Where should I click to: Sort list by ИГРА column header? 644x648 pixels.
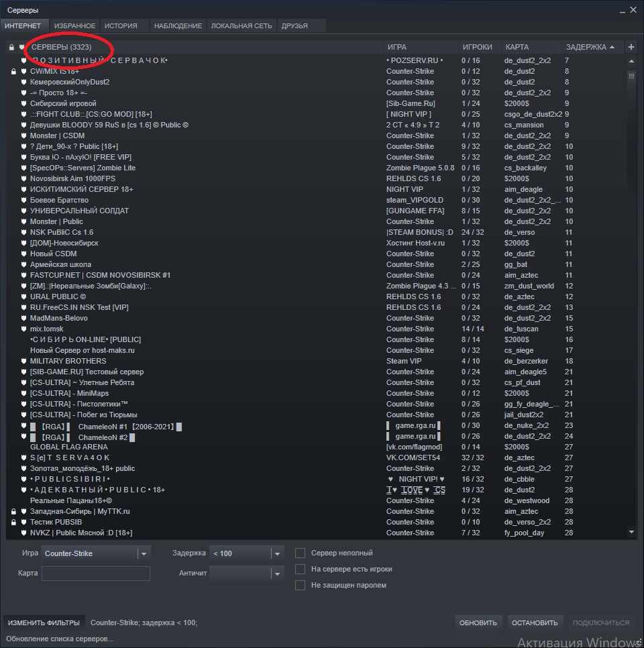[x=397, y=47]
